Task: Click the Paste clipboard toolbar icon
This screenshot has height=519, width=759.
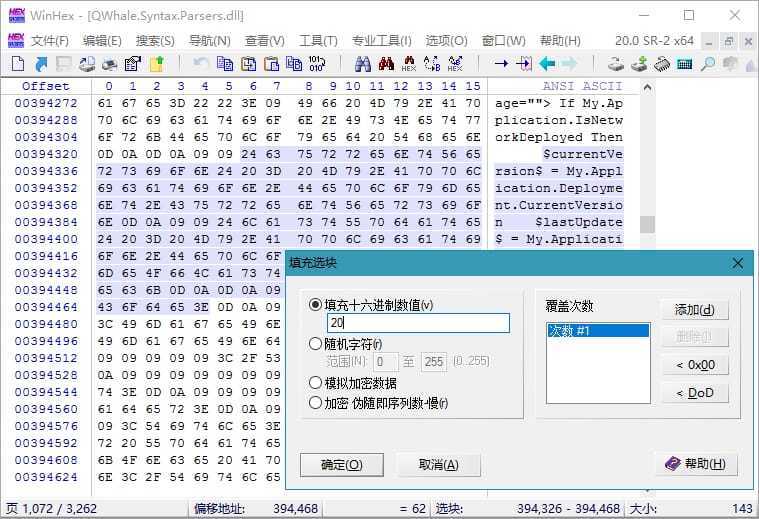Action: click(272, 63)
